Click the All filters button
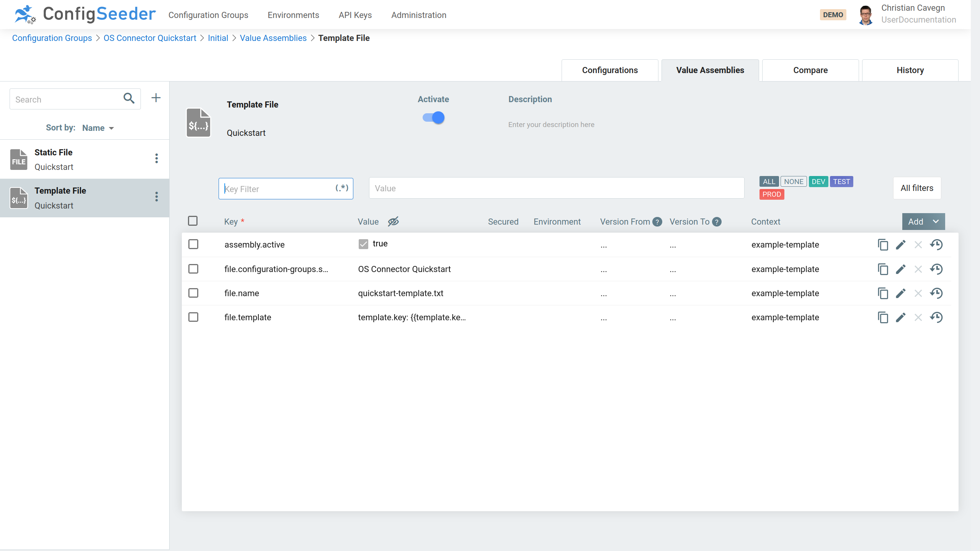980x551 pixels. click(x=917, y=188)
